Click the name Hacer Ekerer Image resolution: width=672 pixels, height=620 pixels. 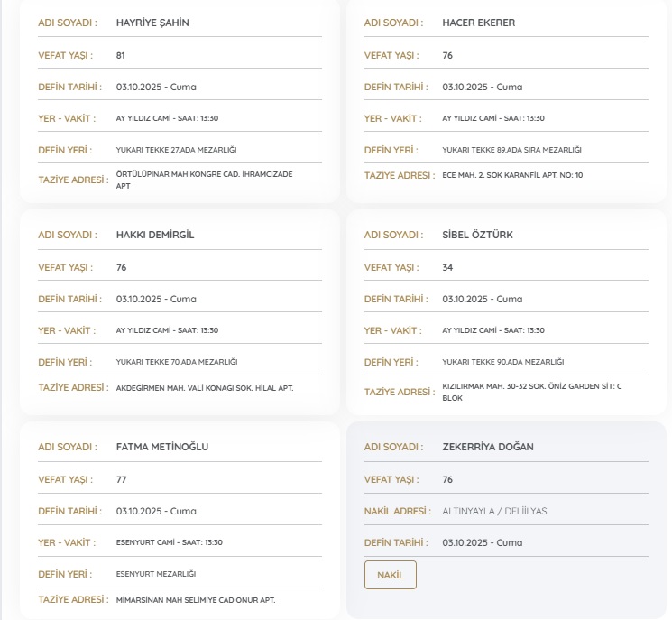click(478, 23)
